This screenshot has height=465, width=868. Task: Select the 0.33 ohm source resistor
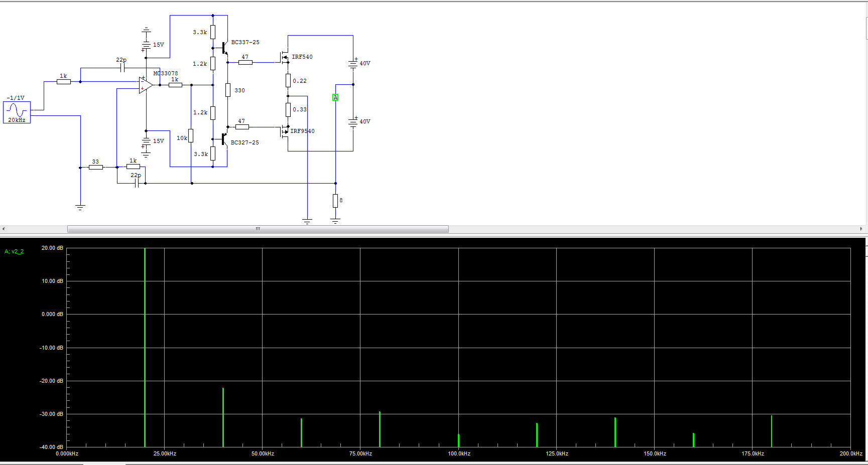tap(288, 109)
